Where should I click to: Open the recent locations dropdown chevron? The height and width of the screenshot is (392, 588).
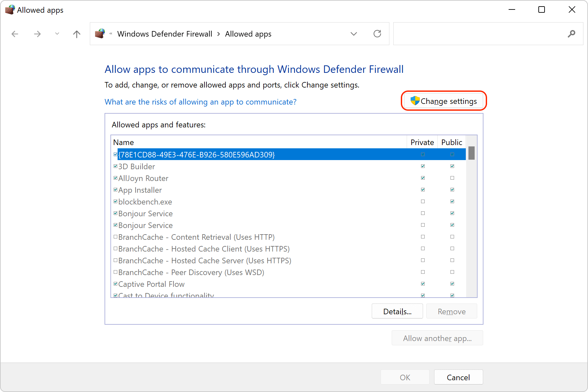[57, 34]
